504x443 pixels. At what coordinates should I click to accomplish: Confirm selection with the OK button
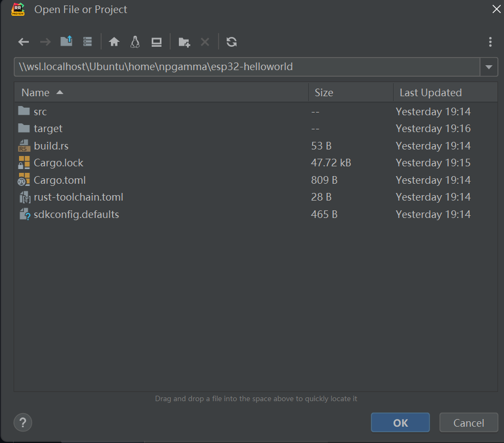point(400,422)
